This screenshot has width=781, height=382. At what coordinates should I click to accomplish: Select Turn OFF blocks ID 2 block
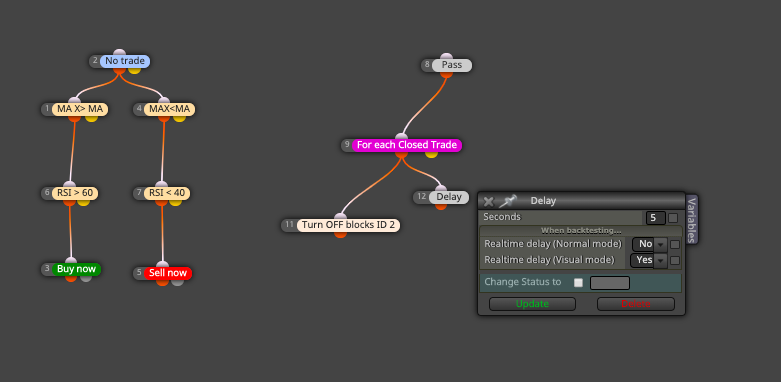pyautogui.click(x=348, y=225)
